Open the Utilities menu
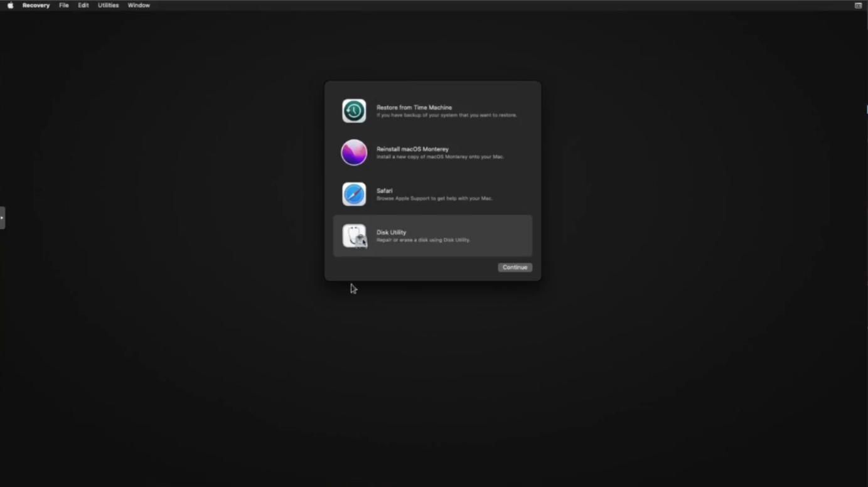 point(108,5)
